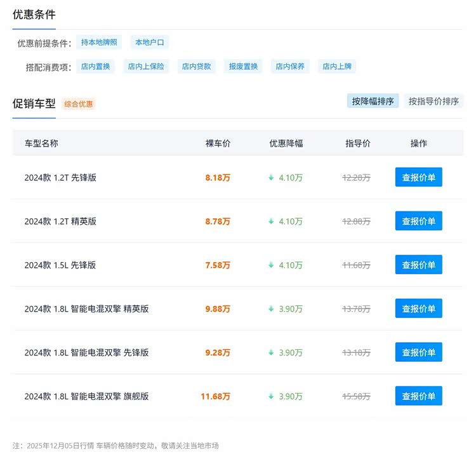Screen dimensions: 476x464
Task: Click the 持本地牌照 condition tag
Action: [x=99, y=43]
